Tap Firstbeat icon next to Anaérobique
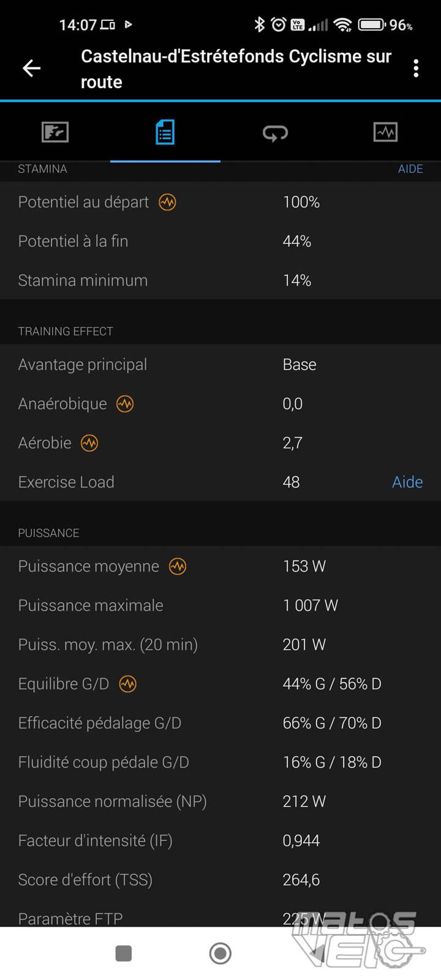 coord(125,404)
